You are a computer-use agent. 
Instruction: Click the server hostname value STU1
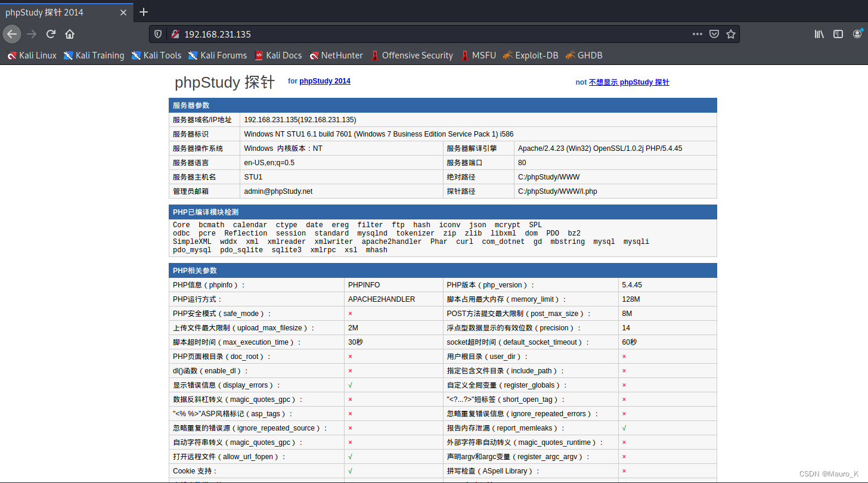pos(253,177)
